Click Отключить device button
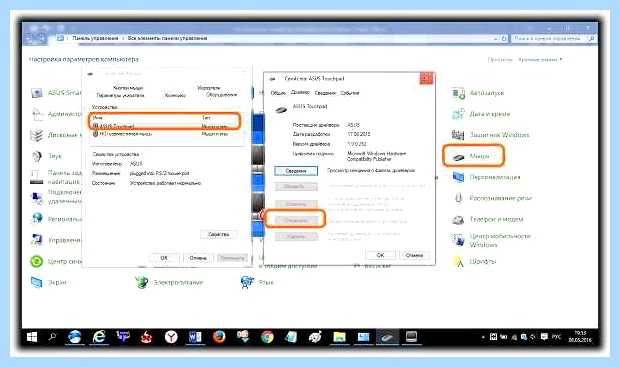The image size is (620, 367). (296, 220)
